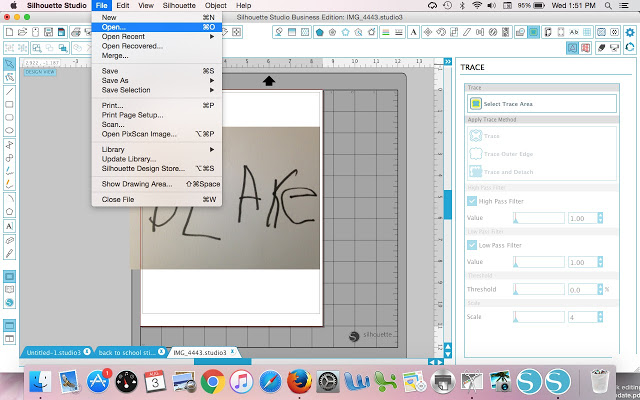The height and width of the screenshot is (400, 640).
Task: Close the IMG_4443.studio3 tab
Action: coord(233,351)
